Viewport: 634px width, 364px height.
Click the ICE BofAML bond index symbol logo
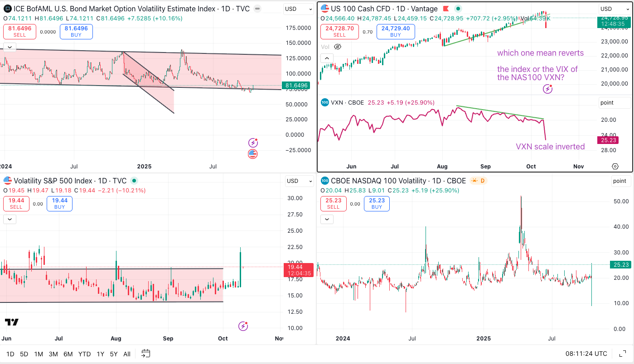click(x=7, y=9)
